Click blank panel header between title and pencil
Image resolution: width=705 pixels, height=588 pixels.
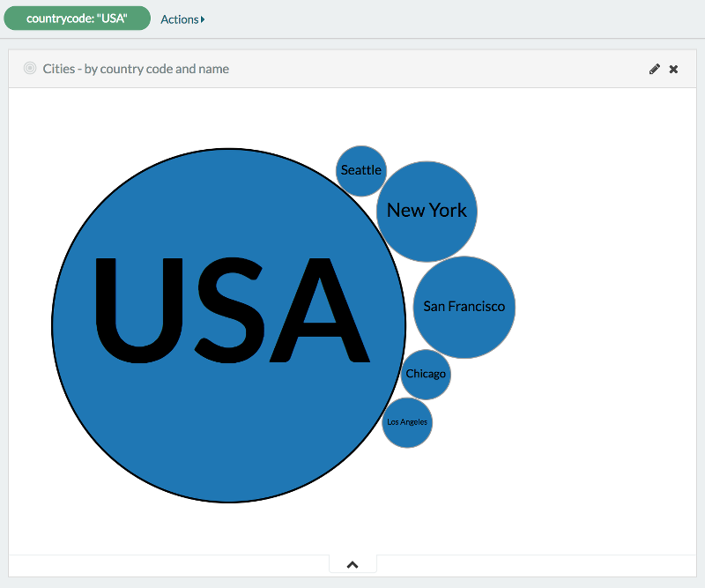pyautogui.click(x=441, y=69)
